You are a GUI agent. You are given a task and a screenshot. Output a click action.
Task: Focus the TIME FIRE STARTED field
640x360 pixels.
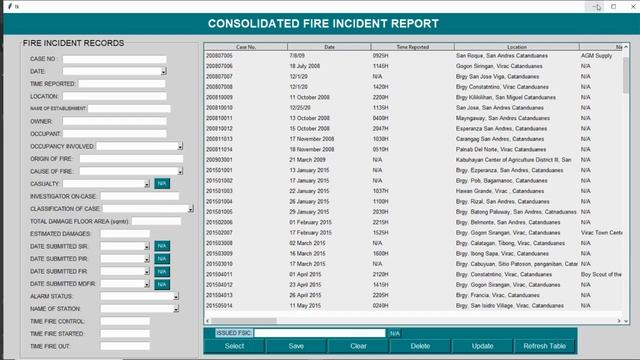coord(125,334)
